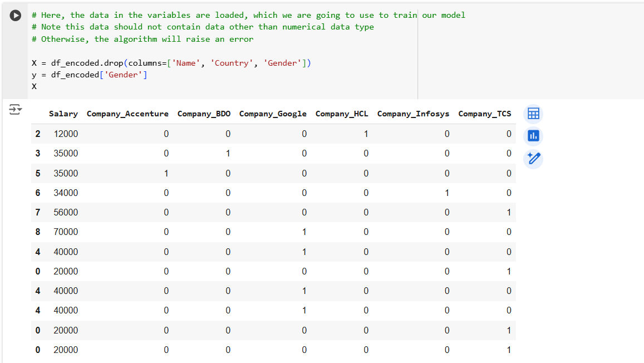Select the Company_Infosys column header

[413, 114]
